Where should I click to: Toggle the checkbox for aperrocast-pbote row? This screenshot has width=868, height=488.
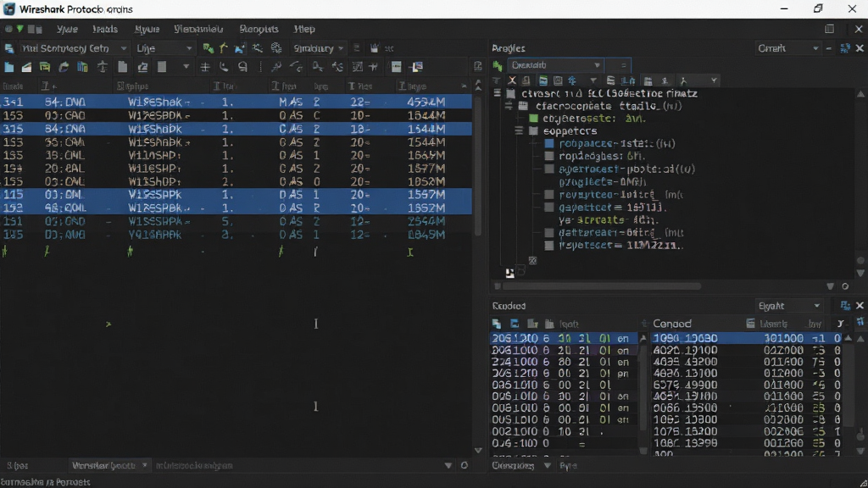click(x=549, y=169)
